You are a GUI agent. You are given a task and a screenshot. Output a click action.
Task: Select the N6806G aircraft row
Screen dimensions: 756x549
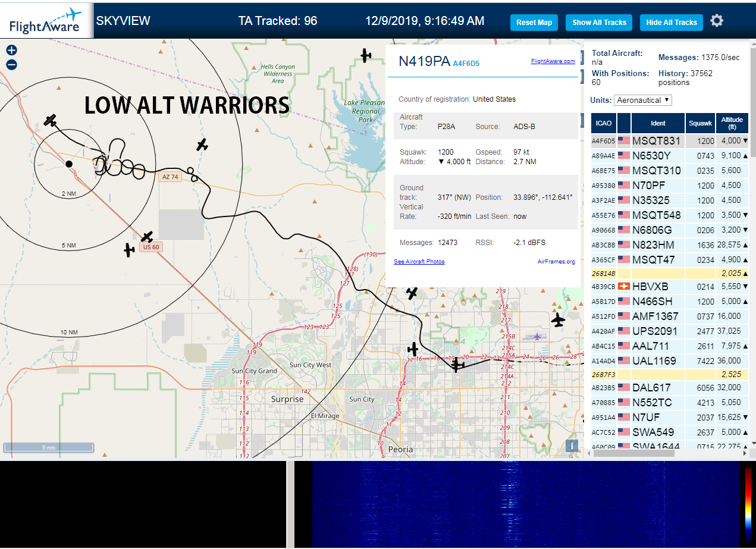(x=670, y=230)
